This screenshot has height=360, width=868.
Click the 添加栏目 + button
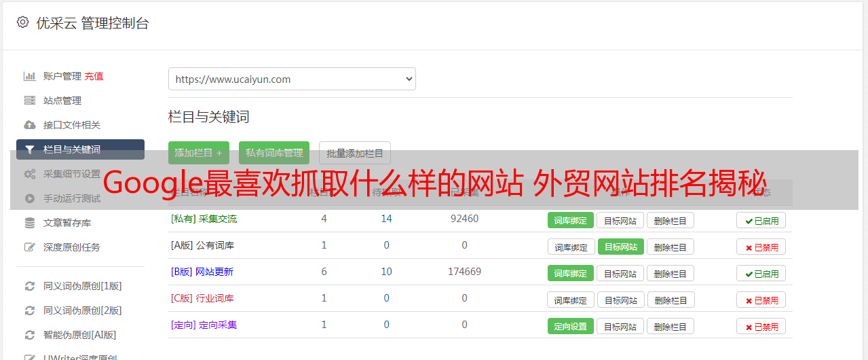coord(199,153)
